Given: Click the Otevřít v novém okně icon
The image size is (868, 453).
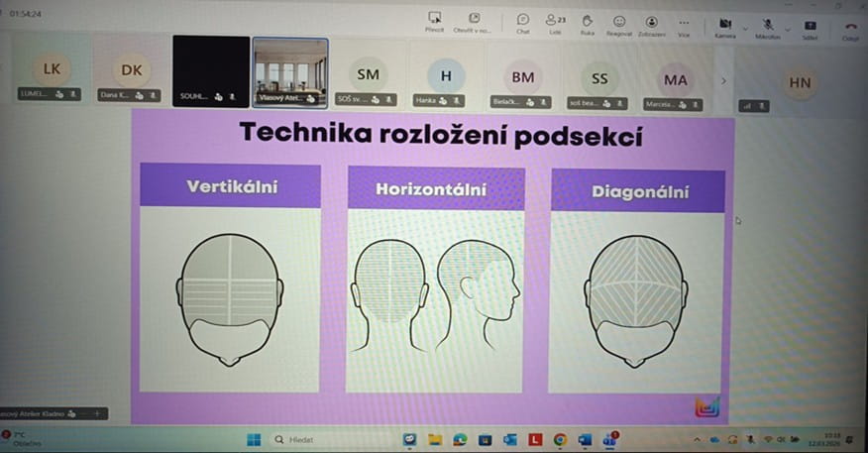Looking at the screenshot, I should coord(474,21).
